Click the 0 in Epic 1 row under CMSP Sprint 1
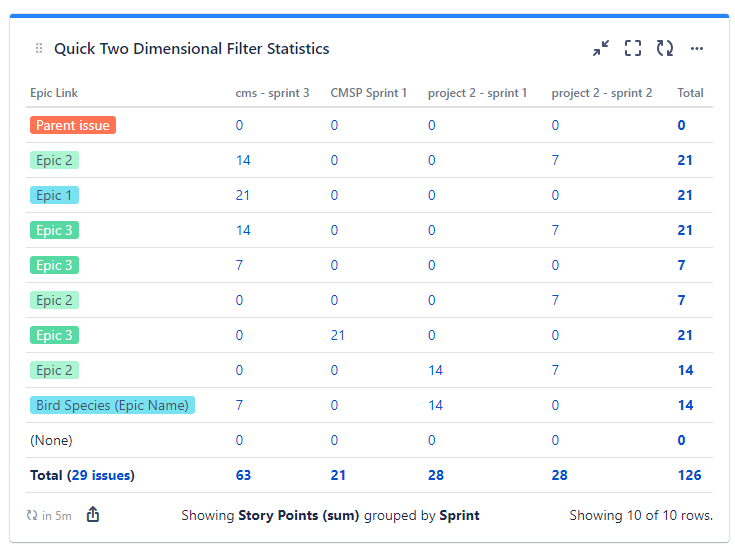Image resolution: width=735 pixels, height=548 pixels. point(334,195)
